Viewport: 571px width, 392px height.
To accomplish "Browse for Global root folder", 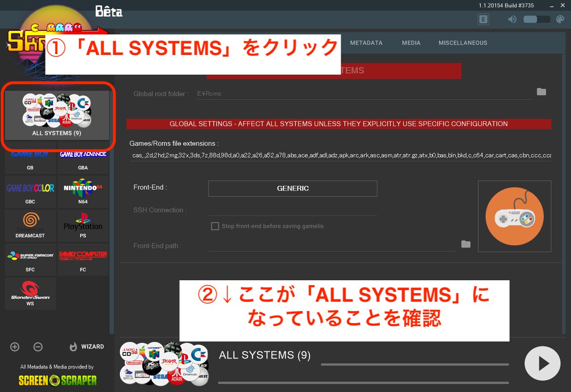I will point(541,92).
